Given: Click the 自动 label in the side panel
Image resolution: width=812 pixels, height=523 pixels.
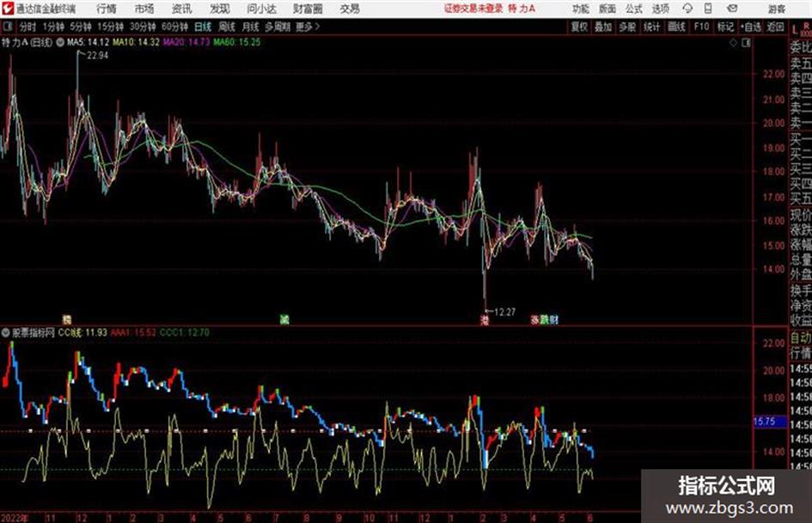Looking at the screenshot, I should click(x=801, y=338).
